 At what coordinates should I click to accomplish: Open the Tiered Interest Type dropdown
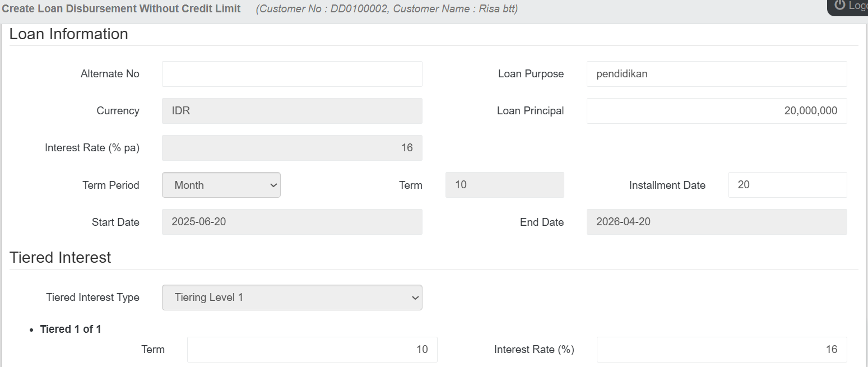tap(291, 298)
